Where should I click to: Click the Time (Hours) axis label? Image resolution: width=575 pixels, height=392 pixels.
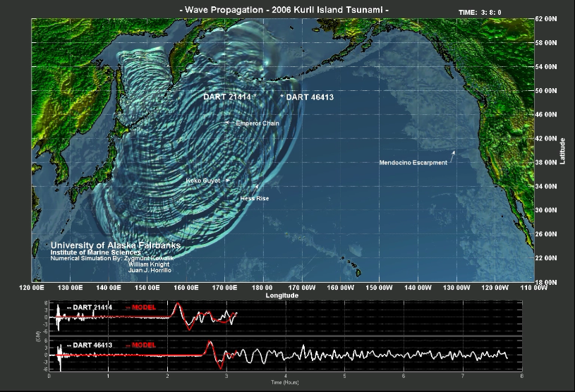[285, 382]
